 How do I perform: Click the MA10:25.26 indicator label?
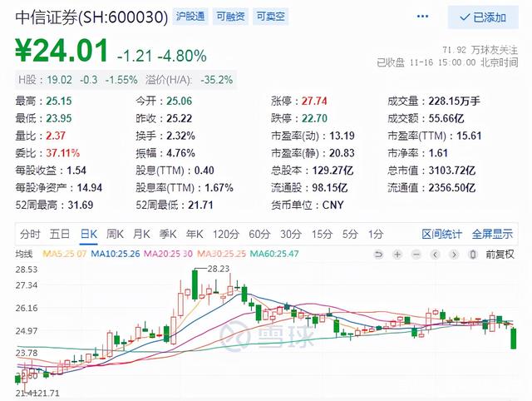pyautogui.click(x=116, y=254)
